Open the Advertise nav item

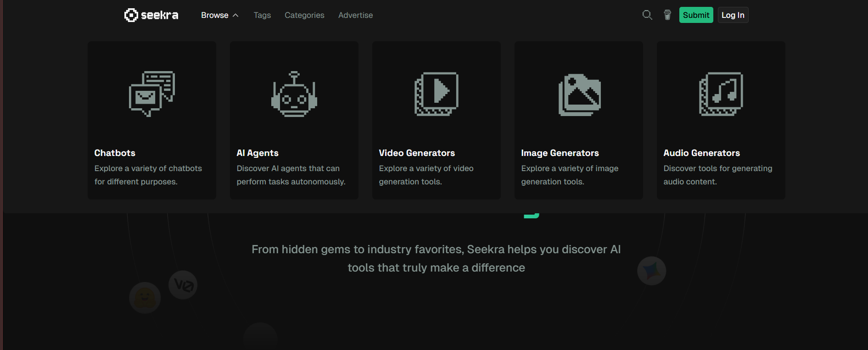pos(356,15)
